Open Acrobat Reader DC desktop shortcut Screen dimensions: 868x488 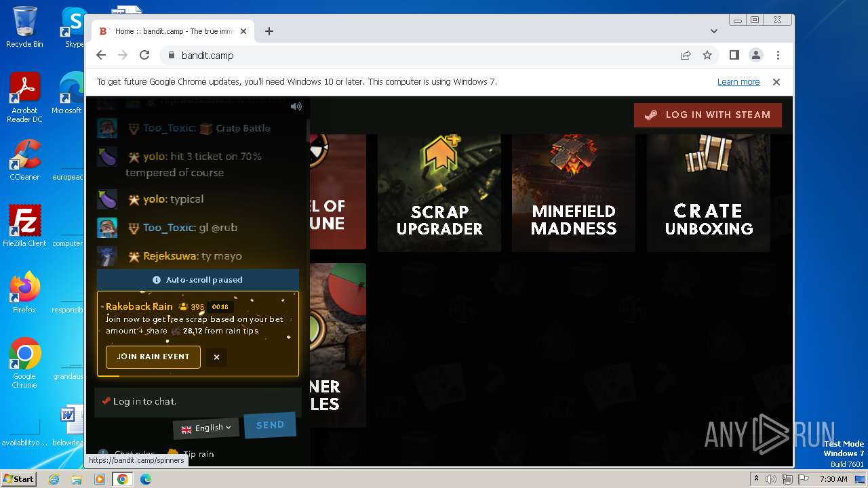24,98
